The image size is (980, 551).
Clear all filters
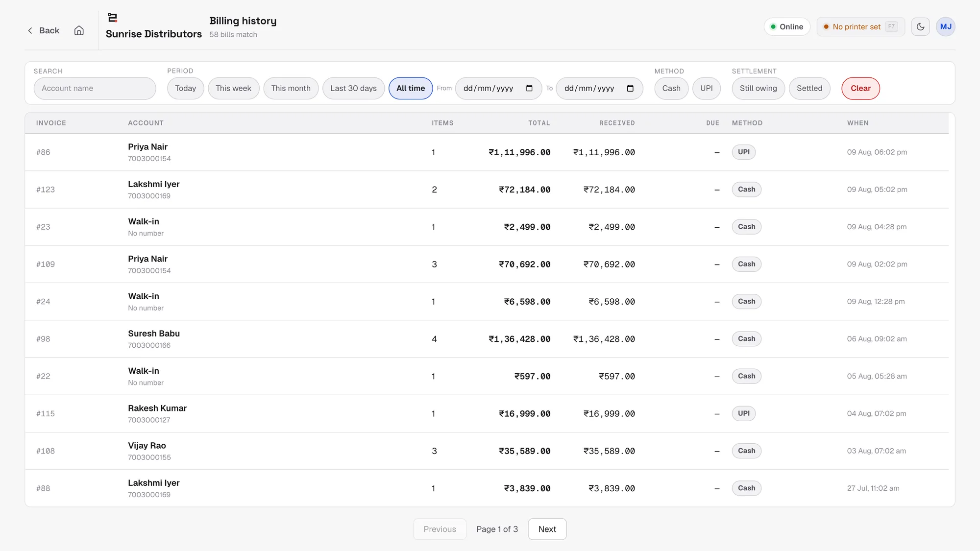[860, 88]
